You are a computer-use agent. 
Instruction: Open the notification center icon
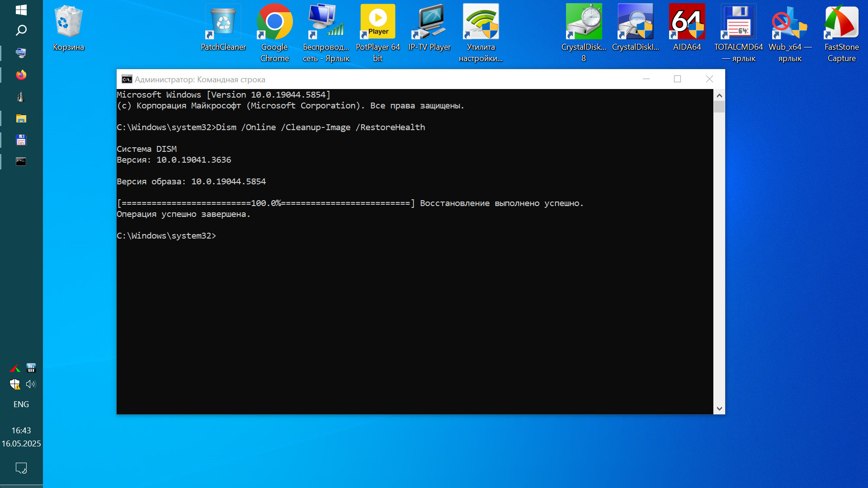click(21, 468)
